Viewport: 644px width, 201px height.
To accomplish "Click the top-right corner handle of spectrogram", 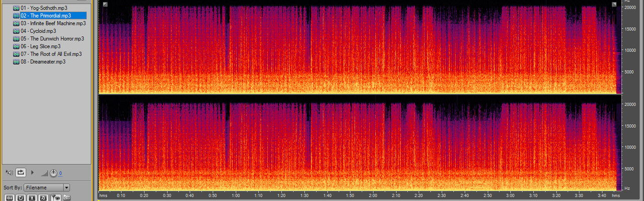I will (614, 5).
